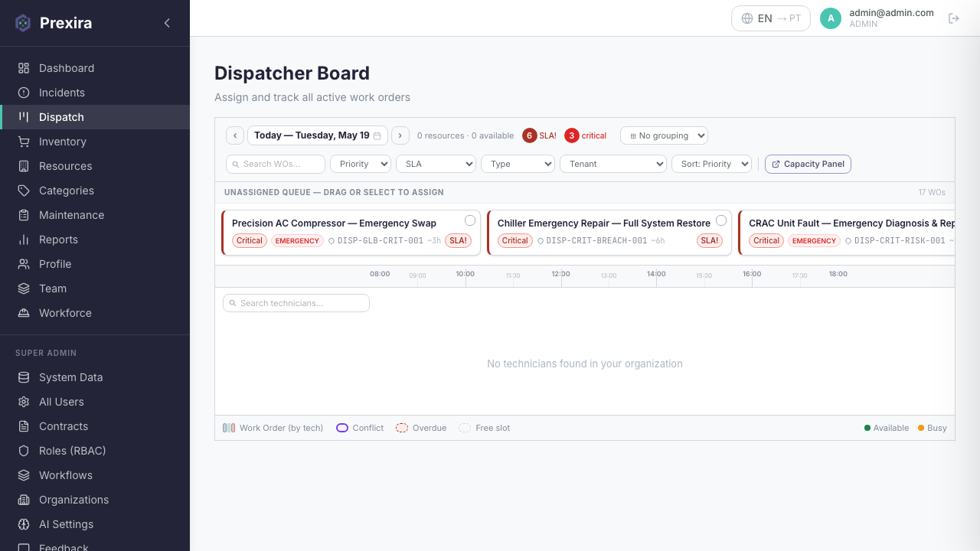Click the Categories tag icon
Viewport: 980px width, 551px height.
click(x=24, y=191)
